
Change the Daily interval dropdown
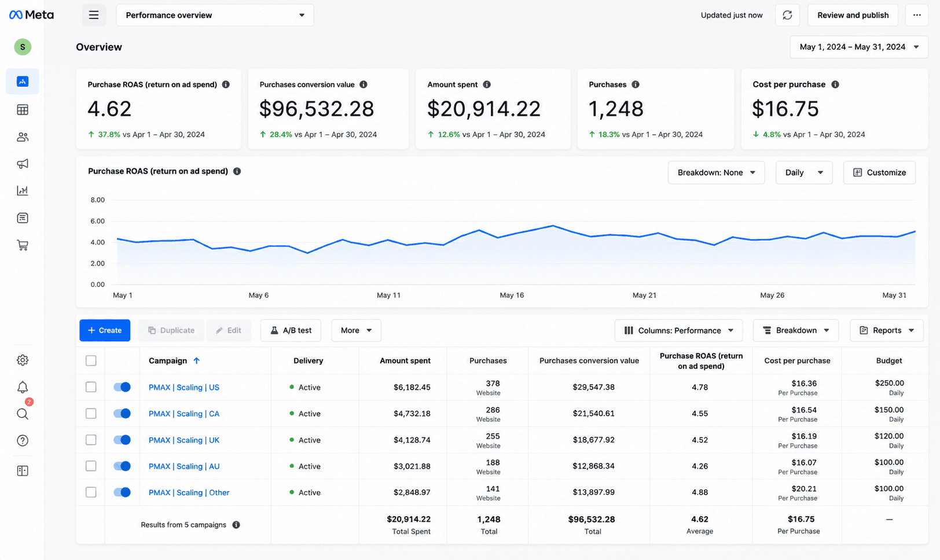804,172
